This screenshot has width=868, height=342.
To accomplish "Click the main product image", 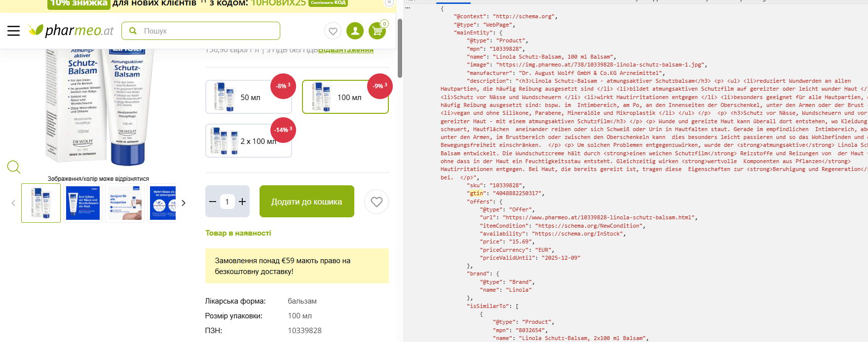I will point(99,107).
